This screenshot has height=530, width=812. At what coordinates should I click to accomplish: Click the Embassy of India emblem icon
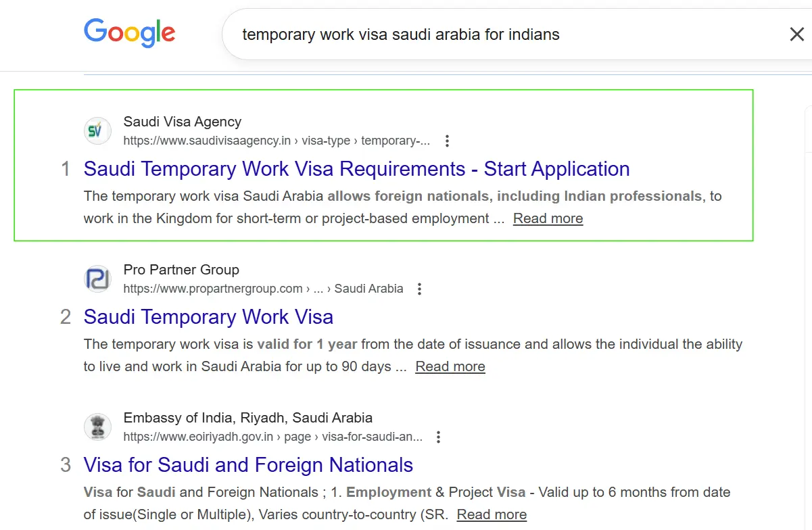[x=98, y=427]
